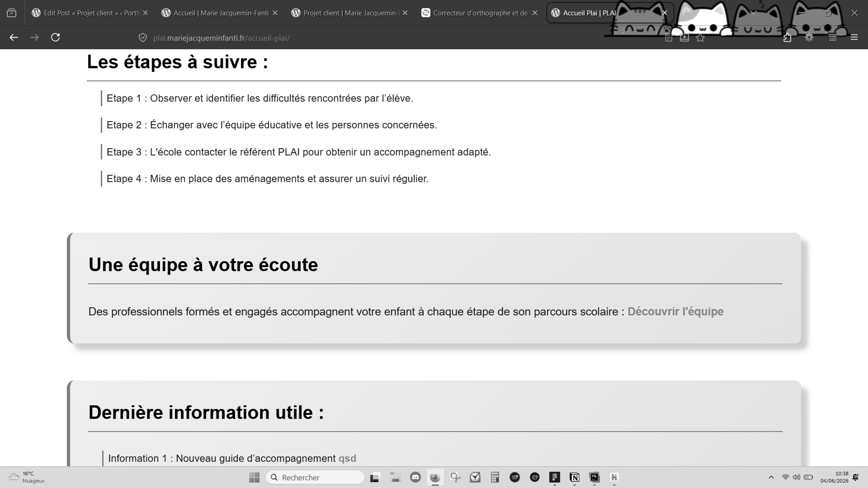Close the Accueil | Marie Jacquemin-Fanti tab
The height and width of the screenshot is (488, 868).
[275, 13]
